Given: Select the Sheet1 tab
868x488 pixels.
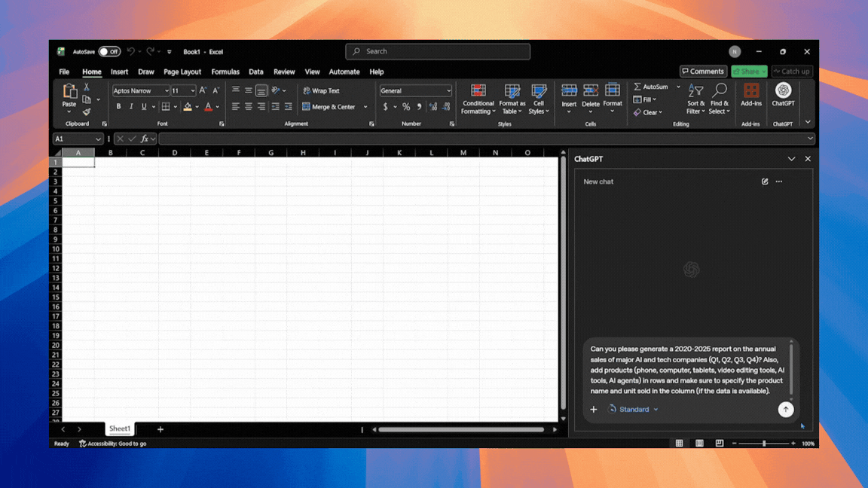Looking at the screenshot, I should pyautogui.click(x=120, y=429).
